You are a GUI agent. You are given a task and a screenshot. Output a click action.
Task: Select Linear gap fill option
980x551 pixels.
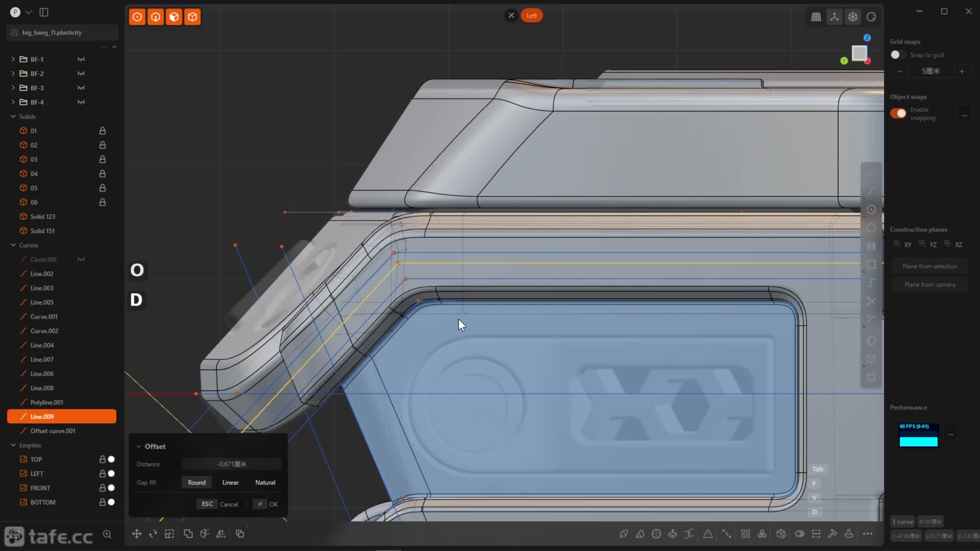230,483
